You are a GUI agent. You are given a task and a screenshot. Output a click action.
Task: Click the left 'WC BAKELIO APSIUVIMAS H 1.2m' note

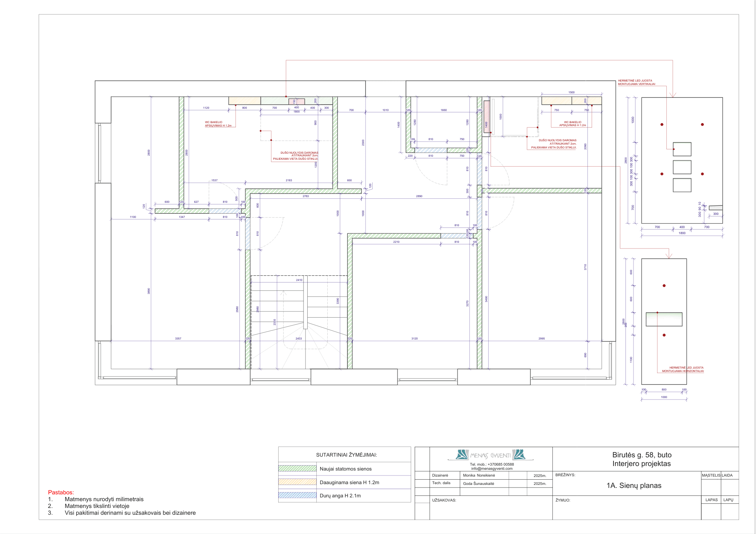coord(218,124)
